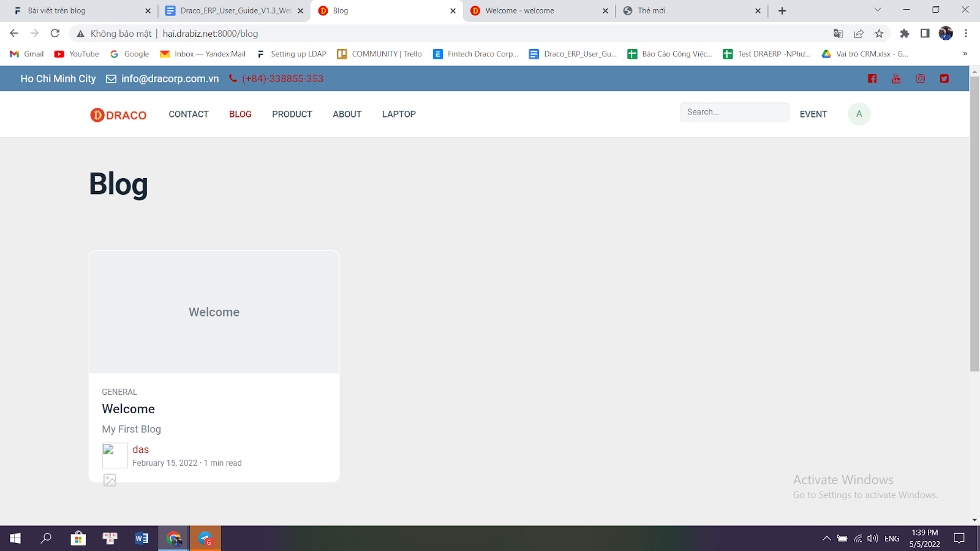Screen dimensions: 980x551
Task: Open the Google Translate page icon
Action: [x=838, y=34]
